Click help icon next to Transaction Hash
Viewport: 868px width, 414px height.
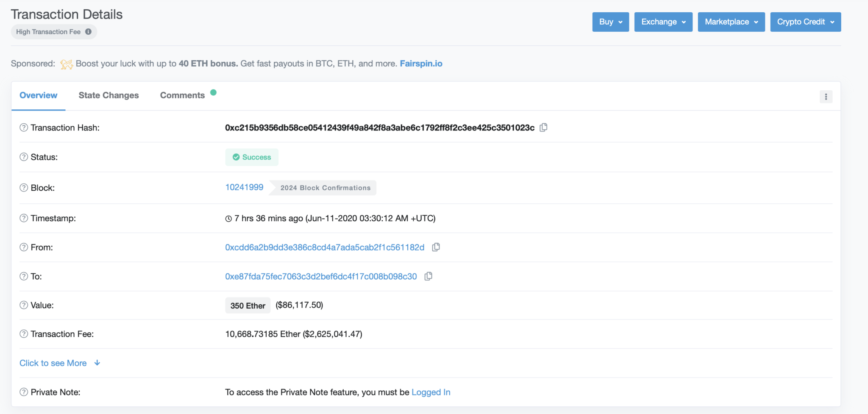[24, 128]
